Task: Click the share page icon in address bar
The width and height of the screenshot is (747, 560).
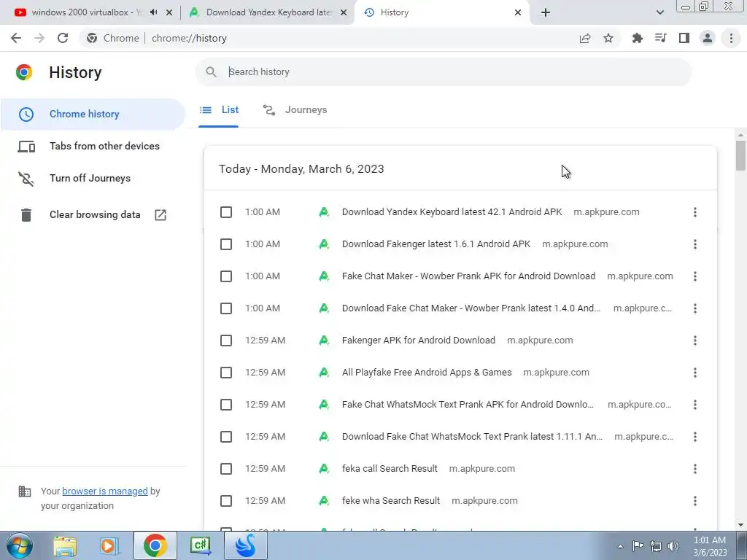Action: pyautogui.click(x=585, y=38)
